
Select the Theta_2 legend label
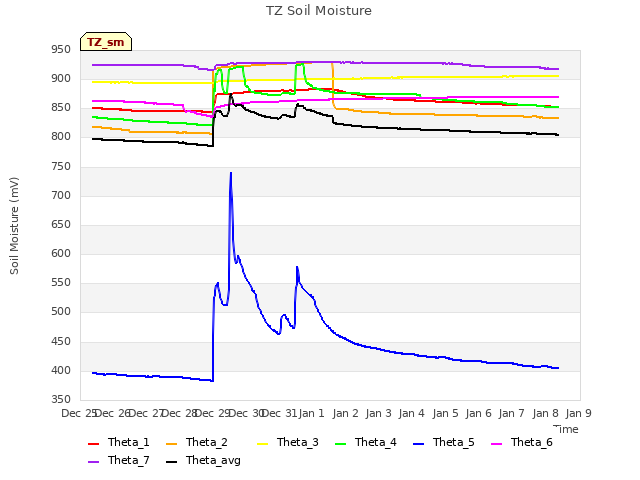point(207,442)
